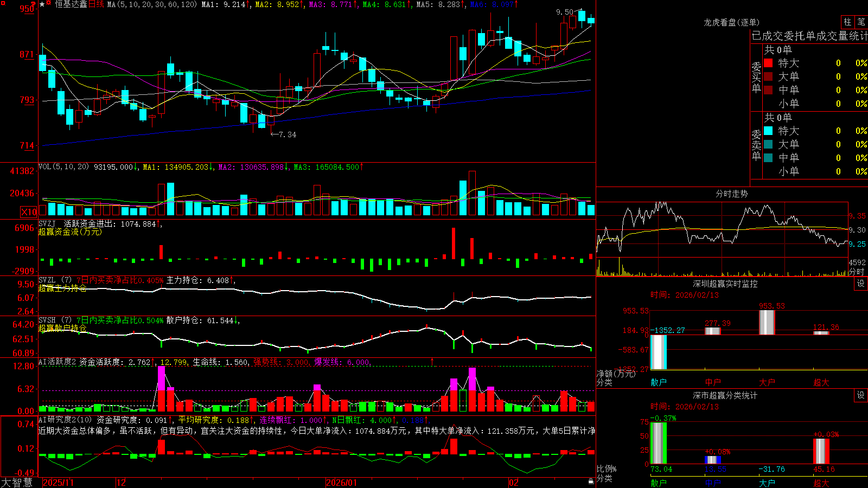Click the 2025/11 date marker on timeline
Image resolution: width=868 pixels, height=488 pixels.
pyautogui.click(x=58, y=483)
